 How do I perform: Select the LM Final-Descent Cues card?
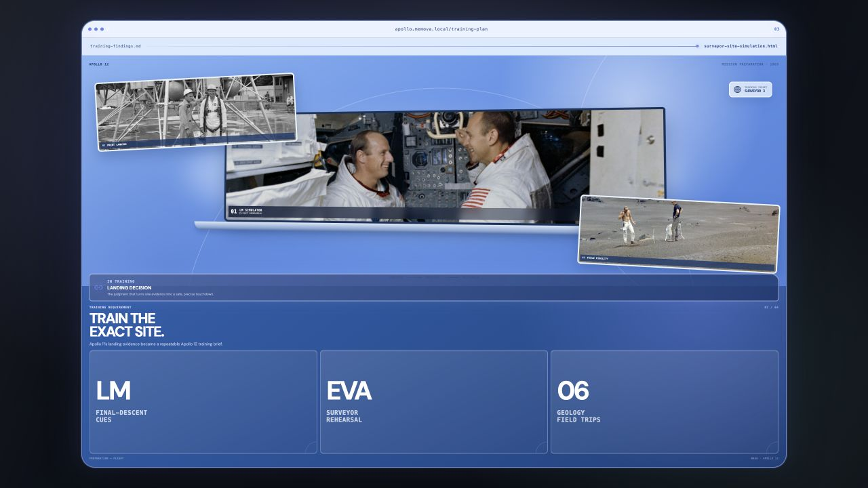tap(203, 402)
